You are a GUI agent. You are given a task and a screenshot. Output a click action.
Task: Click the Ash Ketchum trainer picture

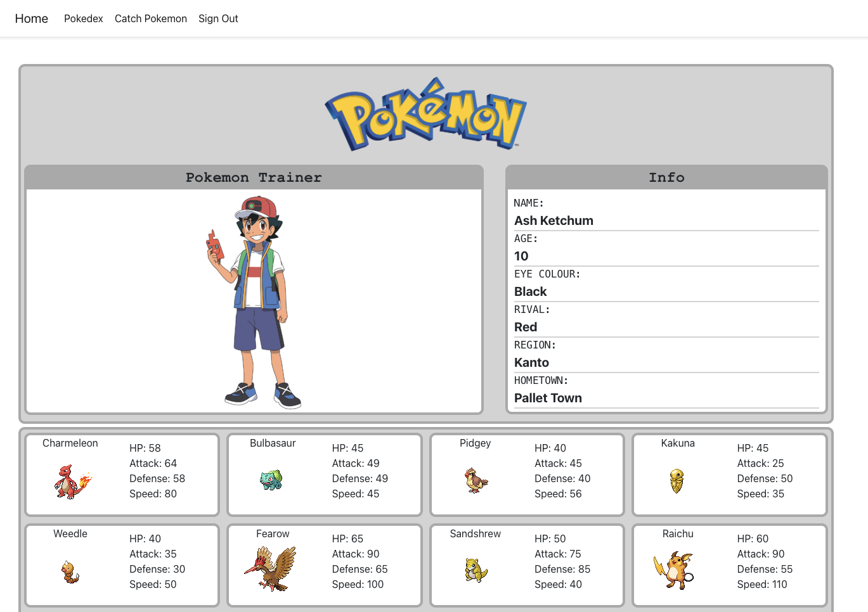254,302
